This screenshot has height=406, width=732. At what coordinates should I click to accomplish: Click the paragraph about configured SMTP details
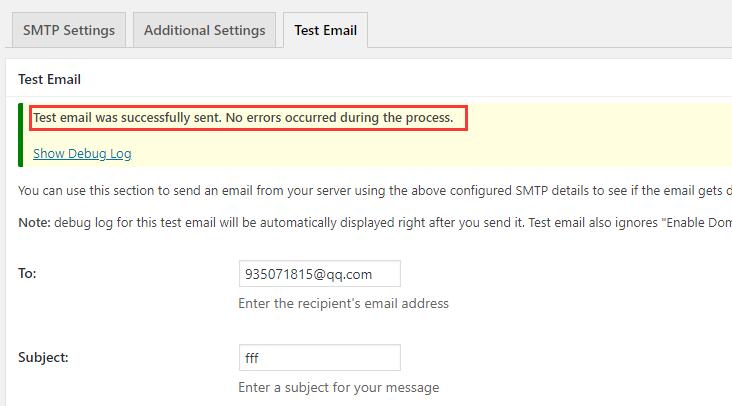click(x=375, y=191)
